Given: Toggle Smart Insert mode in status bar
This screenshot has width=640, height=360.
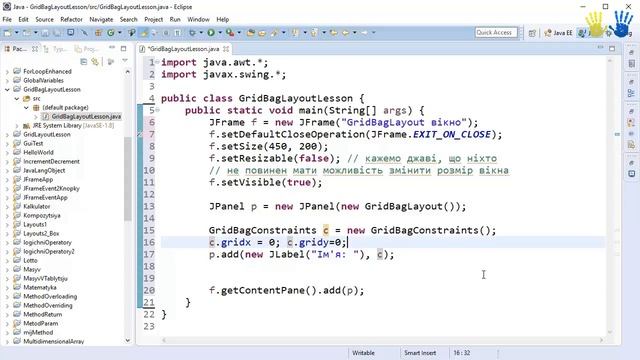Looking at the screenshot, I should (x=420, y=353).
